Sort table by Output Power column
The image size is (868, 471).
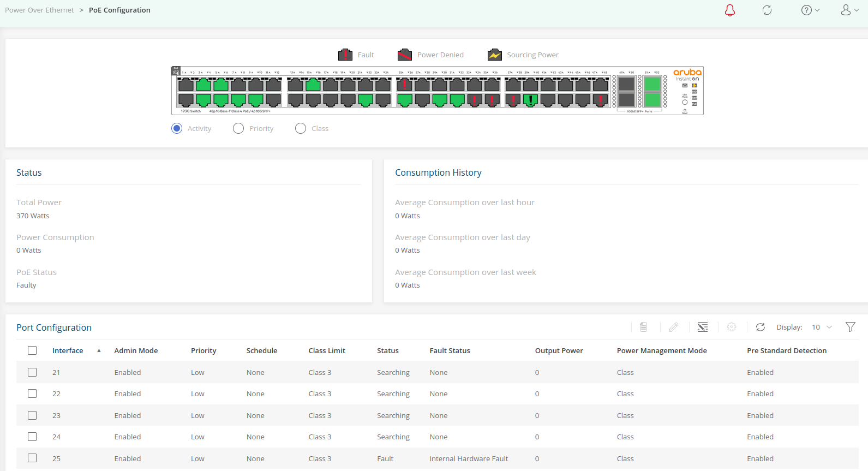559,350
